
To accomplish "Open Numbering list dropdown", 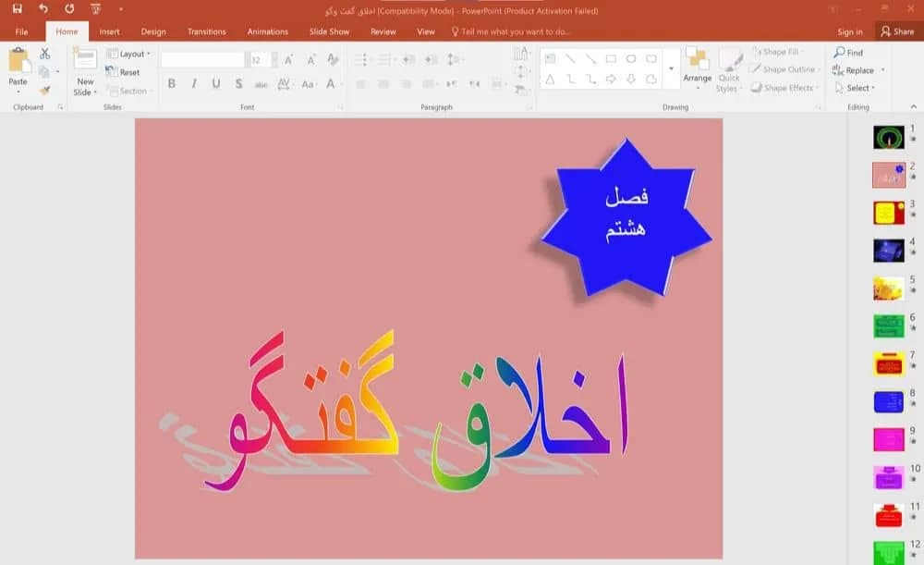I will click(x=385, y=59).
